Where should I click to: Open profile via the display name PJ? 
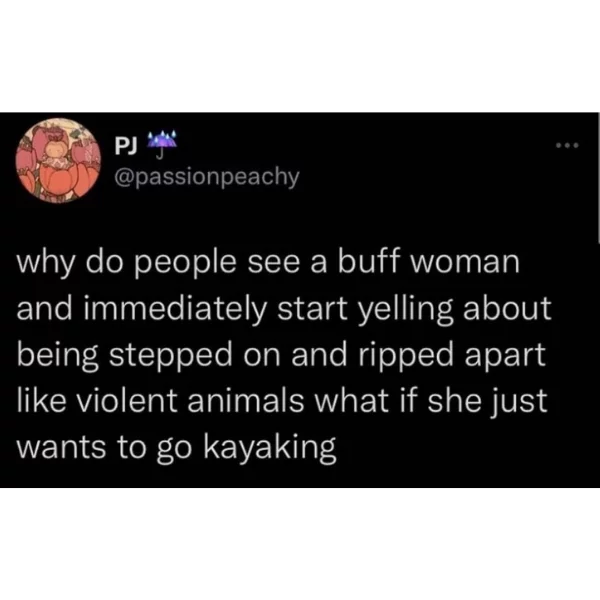point(126,146)
